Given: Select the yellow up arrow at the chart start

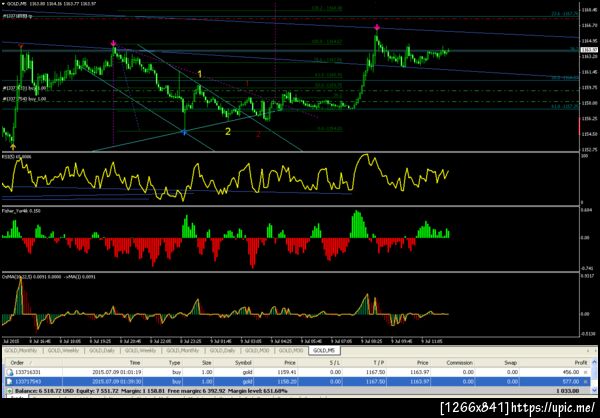Looking at the screenshot, I should (13, 146).
